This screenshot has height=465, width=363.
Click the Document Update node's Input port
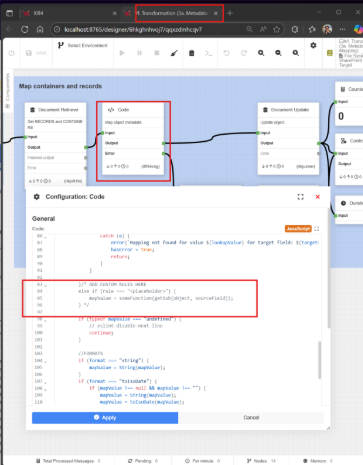pos(258,133)
